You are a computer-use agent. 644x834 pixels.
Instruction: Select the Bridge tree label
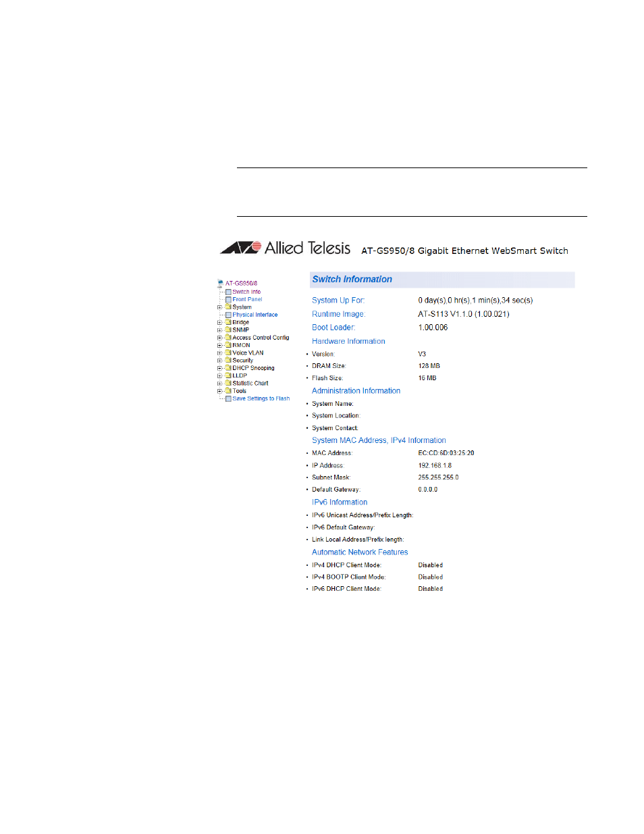click(x=241, y=322)
